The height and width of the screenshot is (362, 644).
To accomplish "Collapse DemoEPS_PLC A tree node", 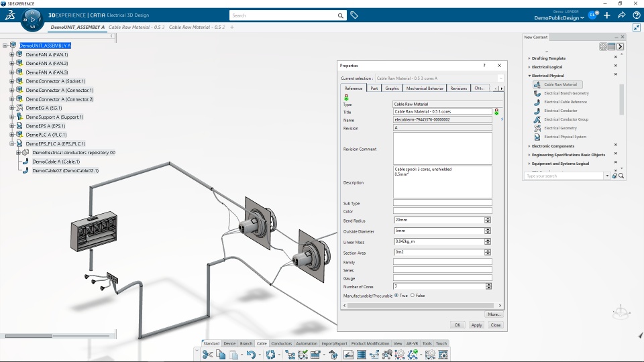I will 12,143.
